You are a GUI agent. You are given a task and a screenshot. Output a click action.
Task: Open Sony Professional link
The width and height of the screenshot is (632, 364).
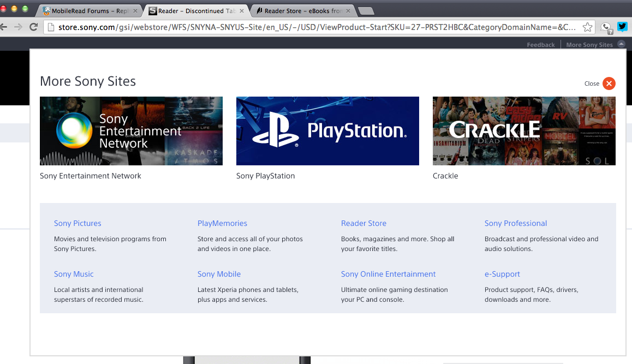click(516, 223)
